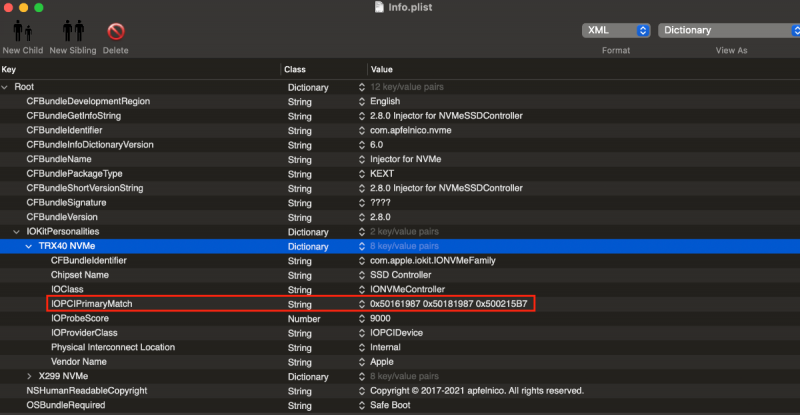Collapse the IOKitPersonalities disclosure triangle
This screenshot has height=415, width=800.
(x=16, y=232)
